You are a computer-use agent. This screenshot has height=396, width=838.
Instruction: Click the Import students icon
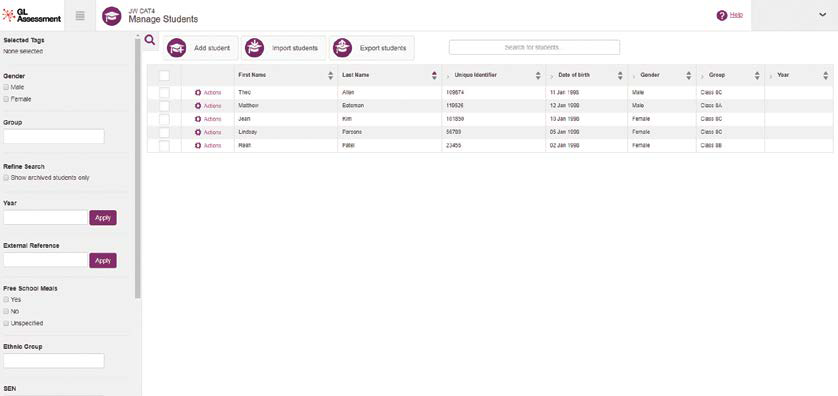(254, 48)
